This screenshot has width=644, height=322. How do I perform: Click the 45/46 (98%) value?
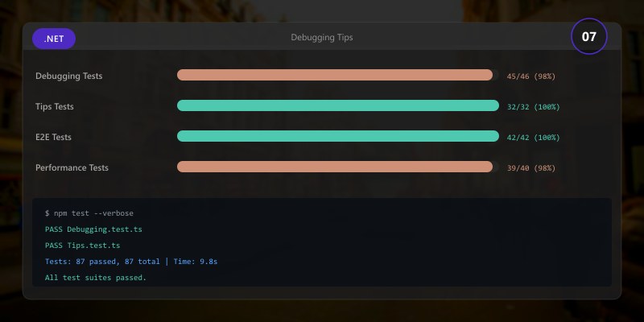(x=530, y=76)
